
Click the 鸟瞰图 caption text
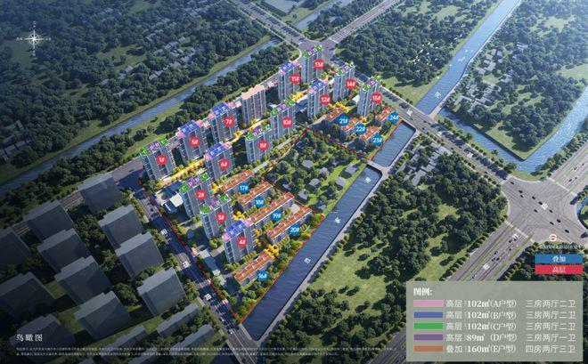tap(29, 338)
